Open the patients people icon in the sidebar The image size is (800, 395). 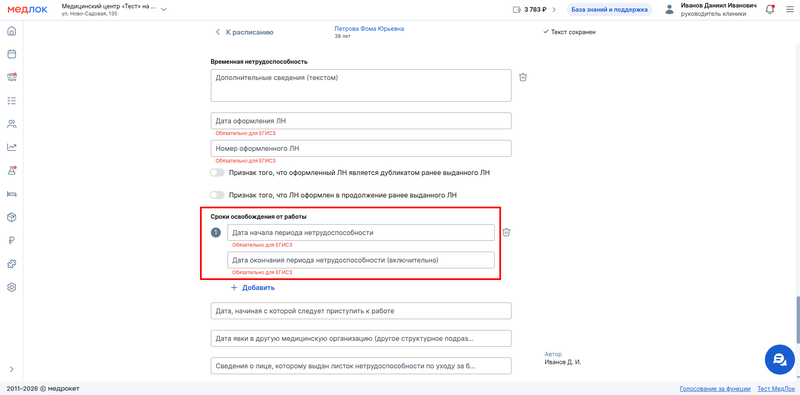point(12,124)
